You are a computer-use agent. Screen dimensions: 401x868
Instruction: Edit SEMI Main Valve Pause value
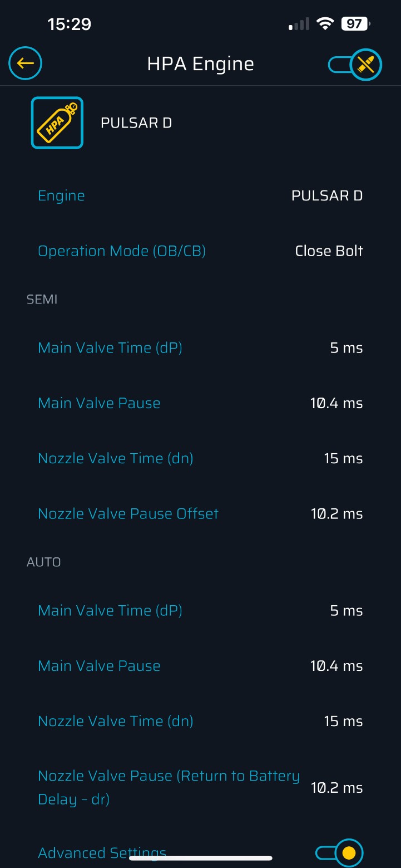tap(336, 403)
